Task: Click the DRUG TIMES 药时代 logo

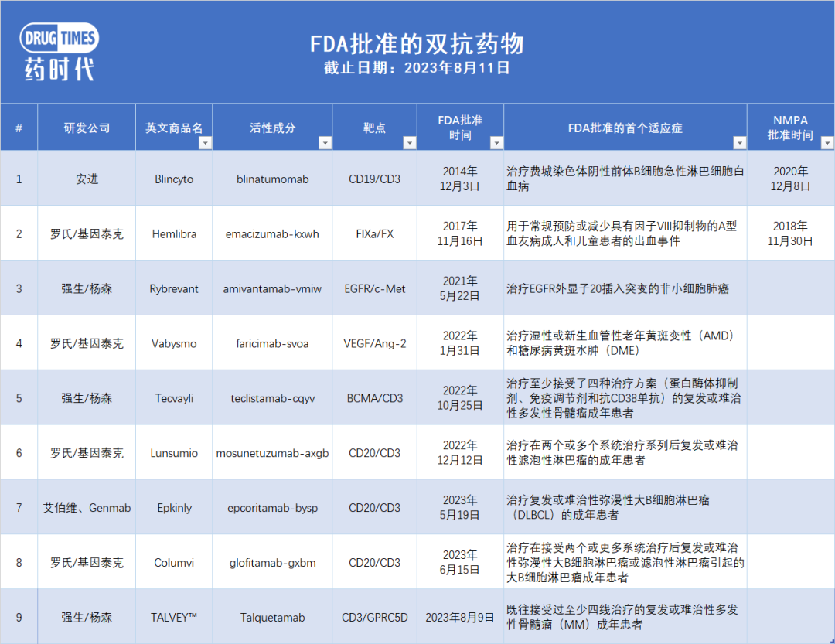Action: pyautogui.click(x=59, y=53)
